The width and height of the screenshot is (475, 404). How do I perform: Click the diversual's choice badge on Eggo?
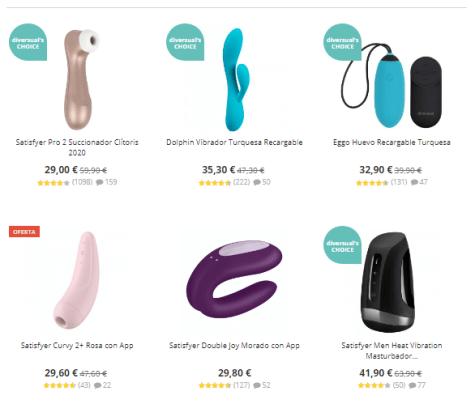[342, 42]
